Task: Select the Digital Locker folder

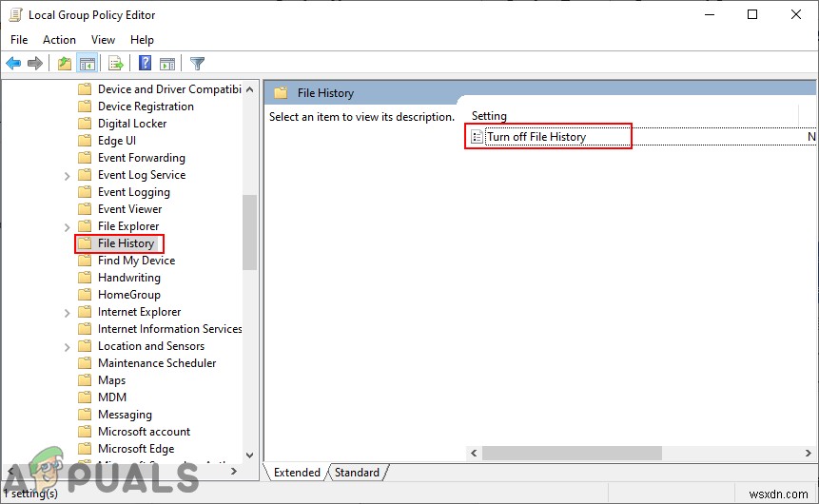Action: coord(132,124)
